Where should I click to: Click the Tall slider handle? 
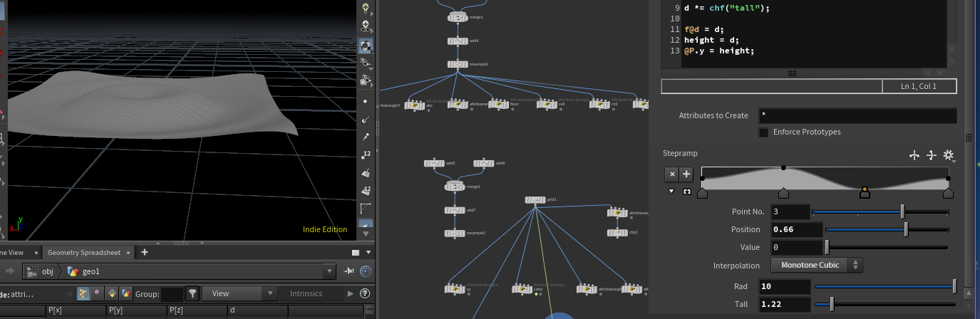pyautogui.click(x=832, y=304)
